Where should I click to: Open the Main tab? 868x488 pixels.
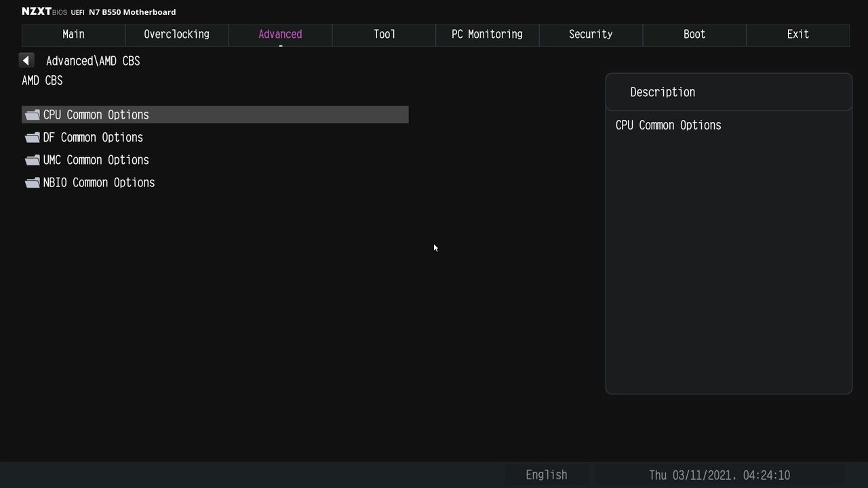[73, 35]
